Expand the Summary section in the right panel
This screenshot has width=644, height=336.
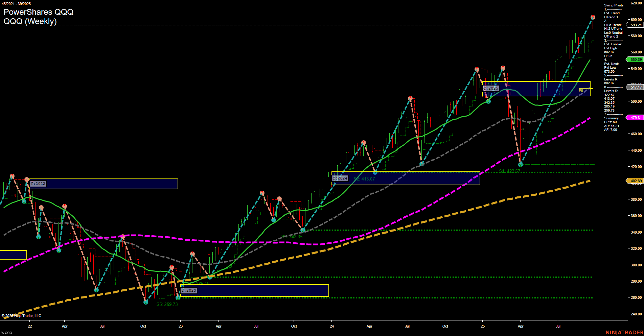pyautogui.click(x=611, y=118)
